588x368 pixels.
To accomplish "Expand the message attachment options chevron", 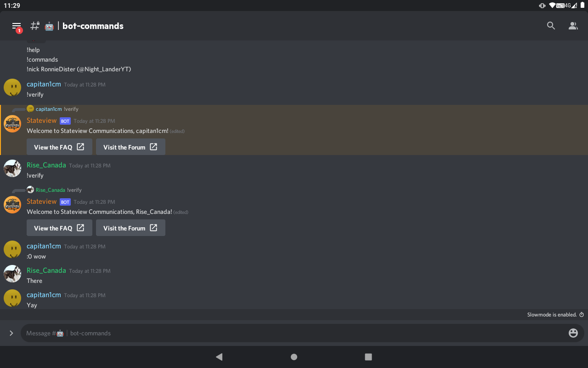I will point(11,333).
